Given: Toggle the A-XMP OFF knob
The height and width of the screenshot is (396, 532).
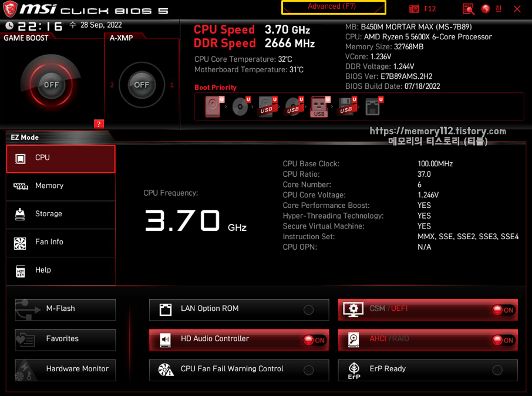Looking at the screenshot, I should coord(142,85).
